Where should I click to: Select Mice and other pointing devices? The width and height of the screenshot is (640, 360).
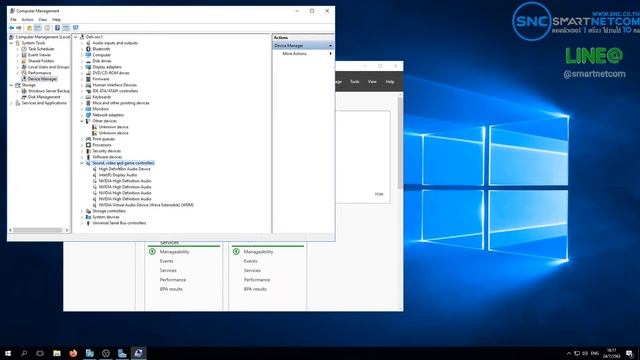pos(121,103)
